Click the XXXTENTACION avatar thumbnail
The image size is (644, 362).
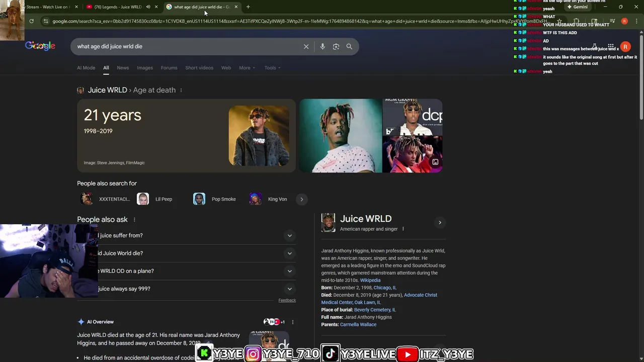coord(87,199)
